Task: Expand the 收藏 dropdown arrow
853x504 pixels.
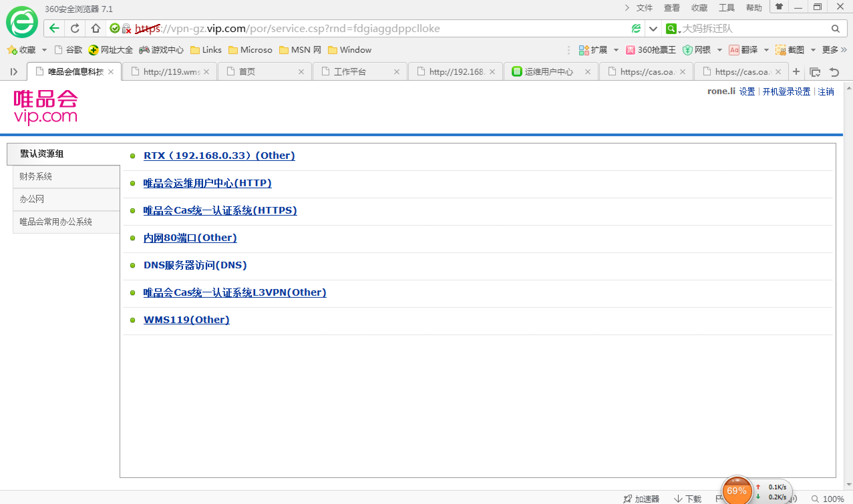Action: click(x=44, y=50)
